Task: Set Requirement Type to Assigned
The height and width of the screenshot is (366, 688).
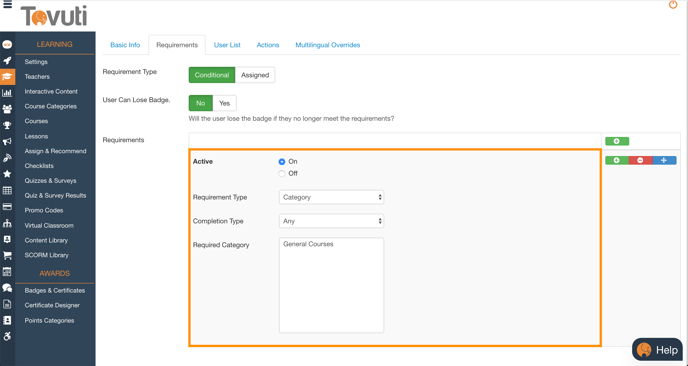Action: tap(255, 75)
